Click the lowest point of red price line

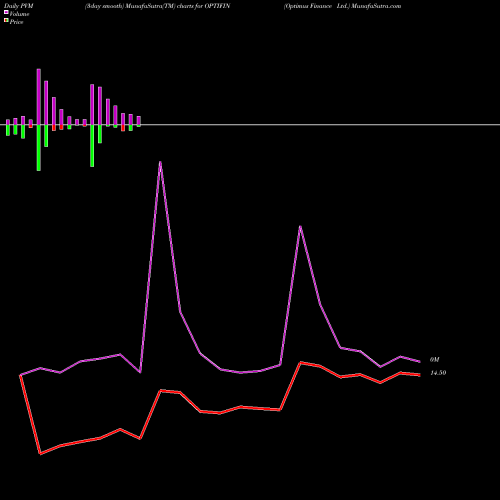40,453
